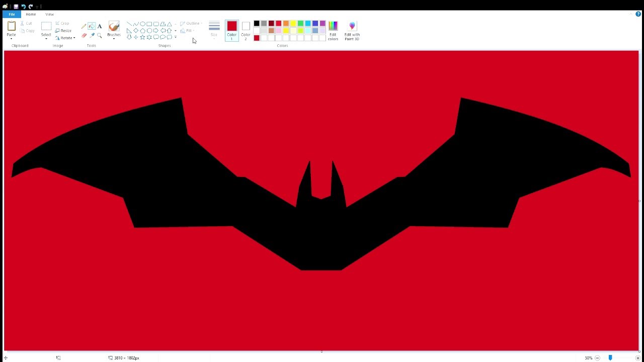Pick the orange color swatch in top row
Screen dimensions: 644x362
[x=286, y=24]
